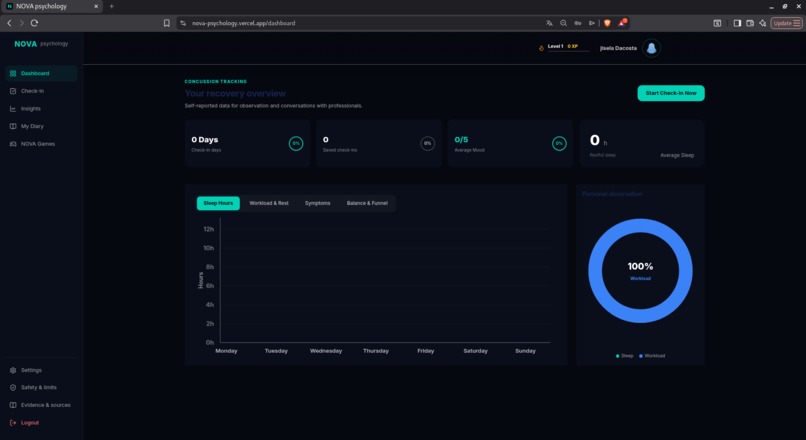806x440 pixels.
Task: Click the Check-in days progress ring
Action: click(296, 143)
